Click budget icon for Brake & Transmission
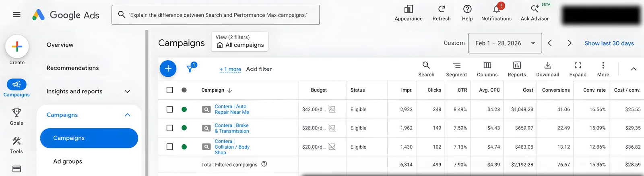Screen dimensions: 644x176 point(332,128)
